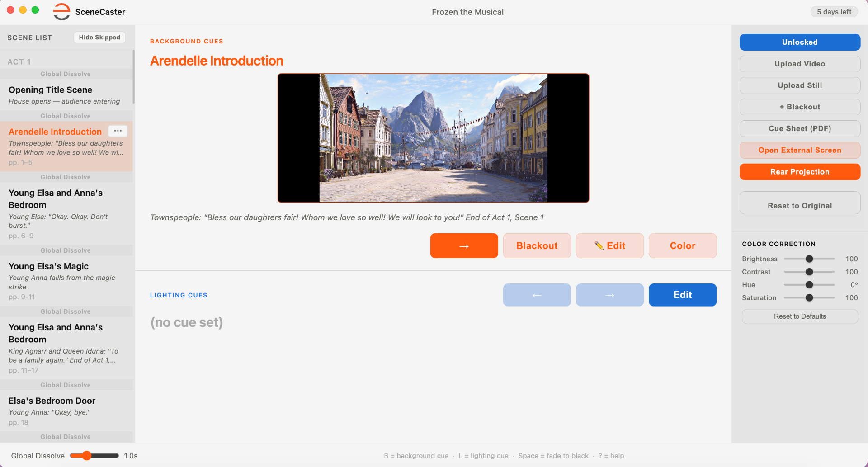This screenshot has width=868, height=467.
Task: Click the SceneCaster logo icon
Action: 61,12
